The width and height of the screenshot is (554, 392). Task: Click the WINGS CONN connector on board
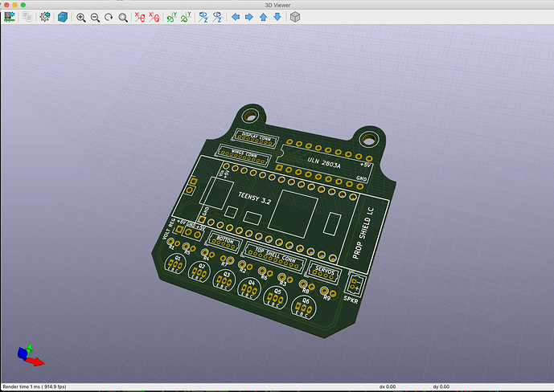pos(244,154)
